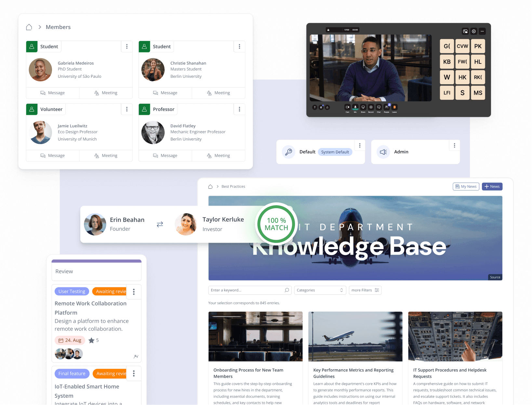Viewport: 532px width, 405px height.
Task: Mute microphone using the Mic button
Action: coord(355,107)
